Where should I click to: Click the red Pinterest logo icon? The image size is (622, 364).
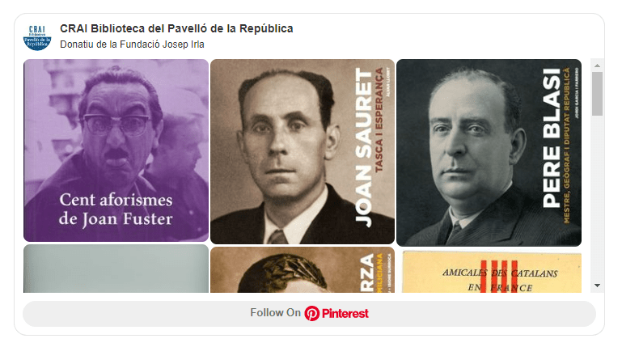[x=311, y=314]
